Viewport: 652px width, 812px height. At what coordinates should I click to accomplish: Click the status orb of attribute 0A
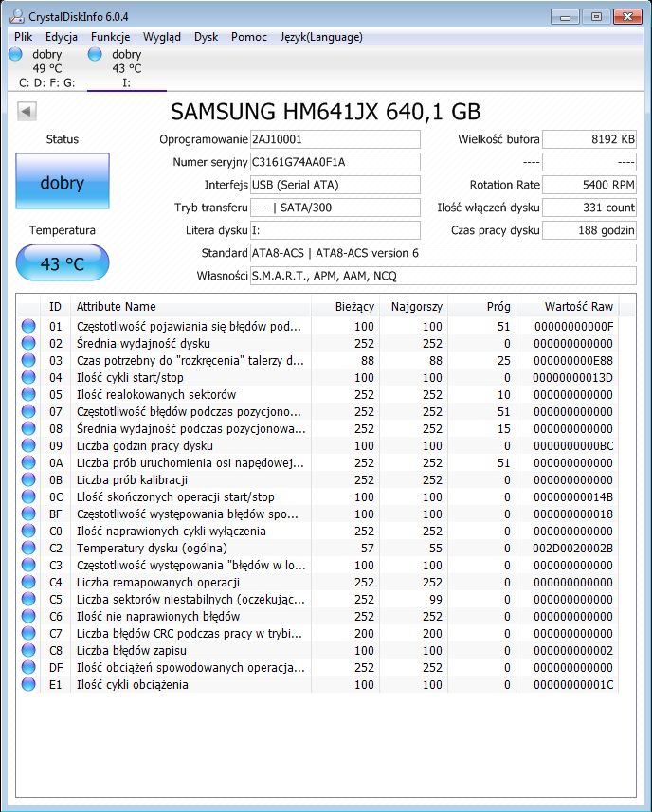pyautogui.click(x=28, y=462)
